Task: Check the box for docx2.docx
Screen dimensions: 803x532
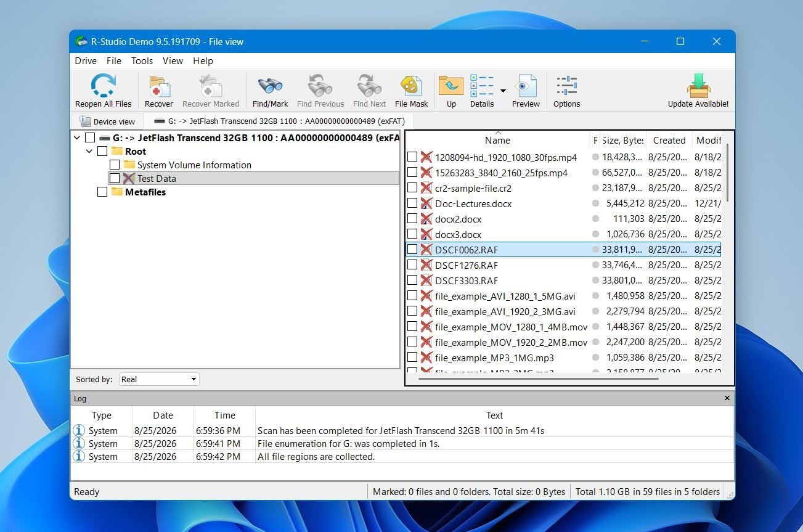Action: pos(412,219)
